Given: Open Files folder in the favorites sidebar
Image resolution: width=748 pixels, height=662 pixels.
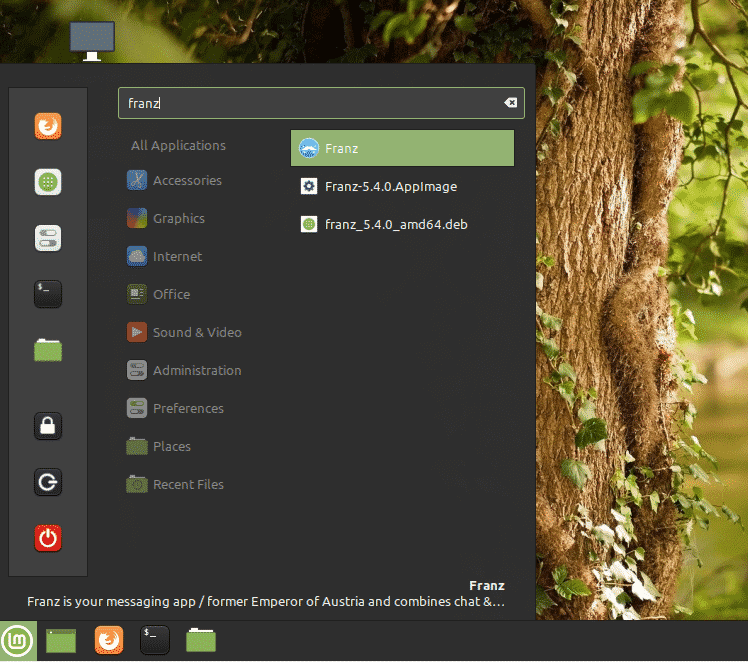Looking at the screenshot, I should pos(48,350).
